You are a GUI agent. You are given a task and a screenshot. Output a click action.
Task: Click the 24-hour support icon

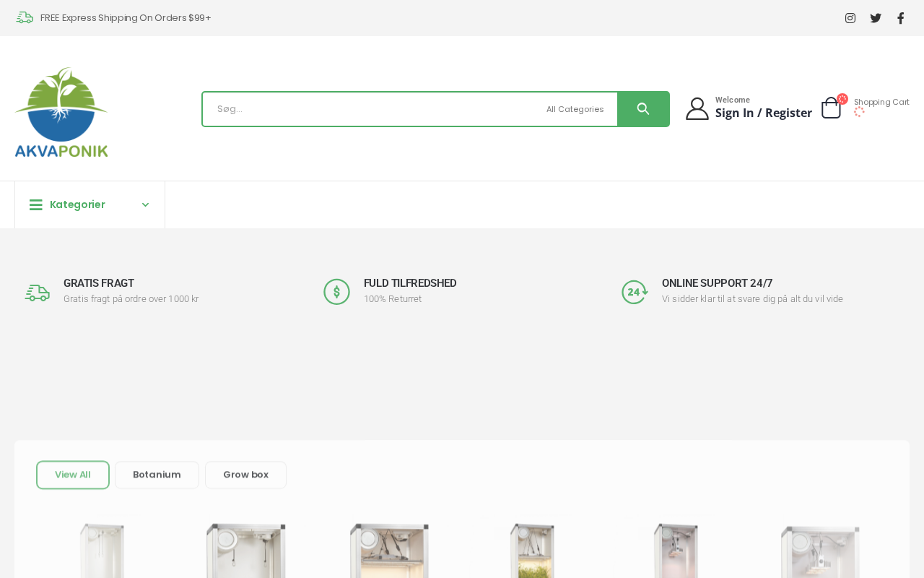(x=635, y=292)
